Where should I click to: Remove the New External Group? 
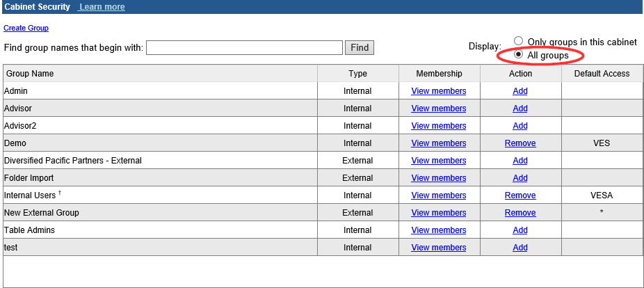click(520, 213)
